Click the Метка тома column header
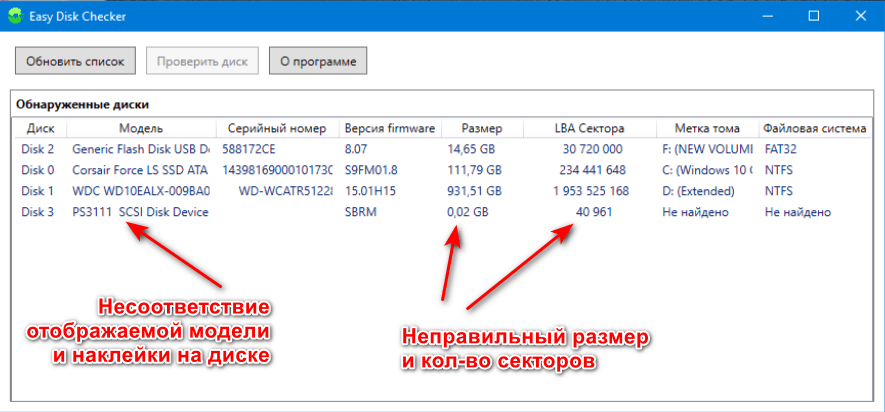885x412 pixels. [708, 129]
